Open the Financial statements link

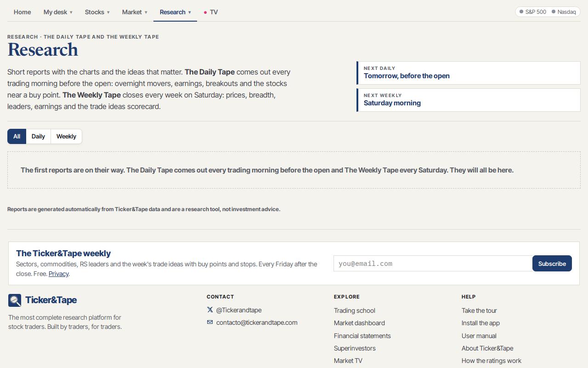pyautogui.click(x=362, y=336)
